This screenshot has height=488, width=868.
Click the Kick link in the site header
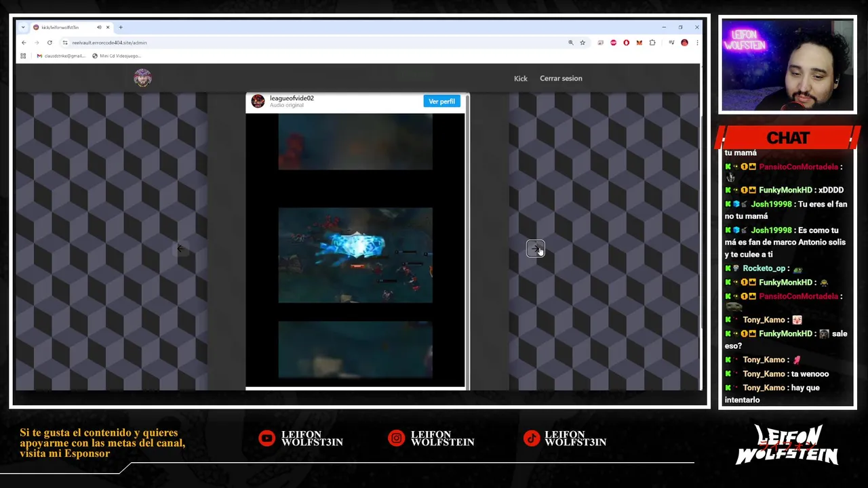click(520, 79)
